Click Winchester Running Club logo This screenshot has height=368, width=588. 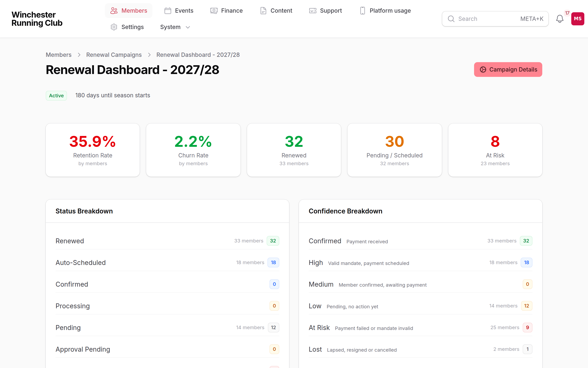pos(37,19)
